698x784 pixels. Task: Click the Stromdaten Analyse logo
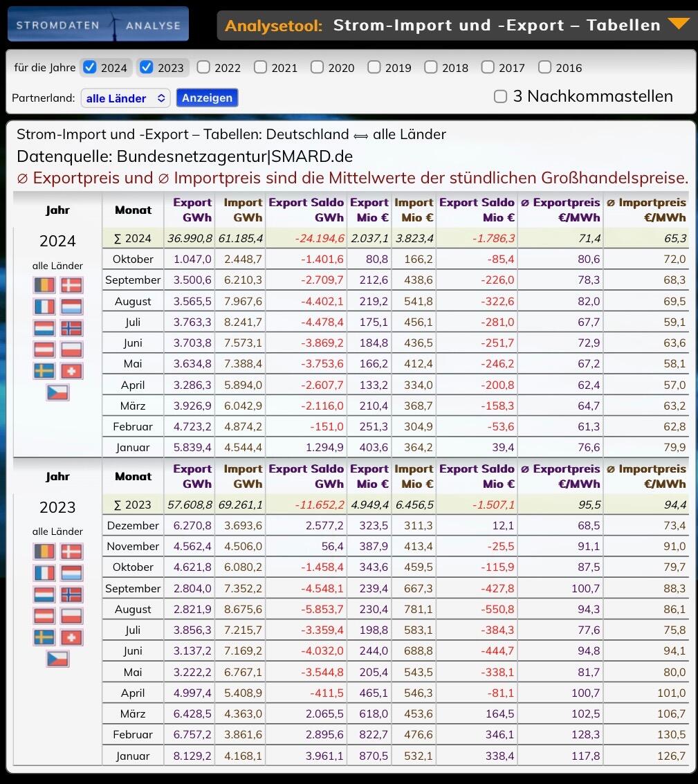[98, 24]
